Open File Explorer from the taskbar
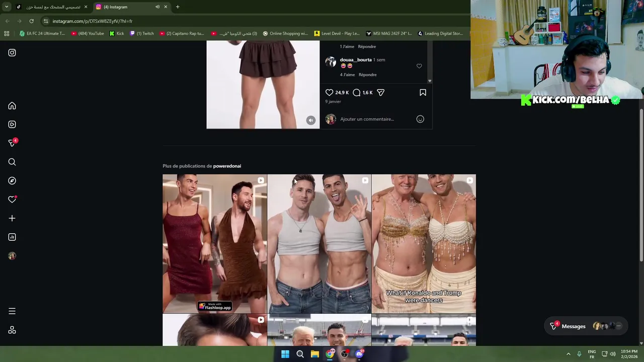The height and width of the screenshot is (362, 644). point(315,354)
